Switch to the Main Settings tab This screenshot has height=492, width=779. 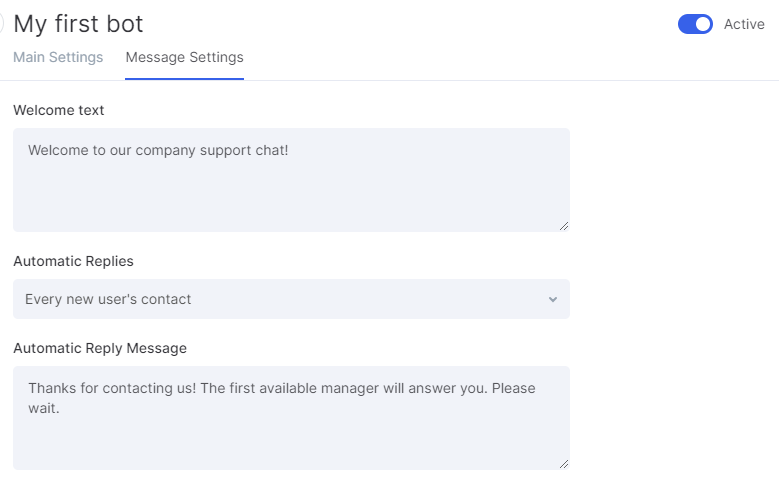[58, 57]
